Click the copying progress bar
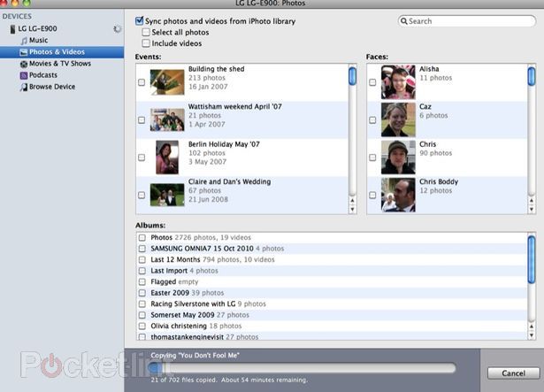The height and width of the screenshot is (392, 544). coord(302,368)
